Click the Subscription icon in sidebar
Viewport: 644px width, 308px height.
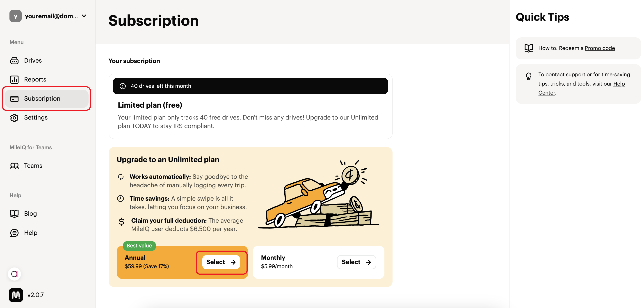(14, 98)
